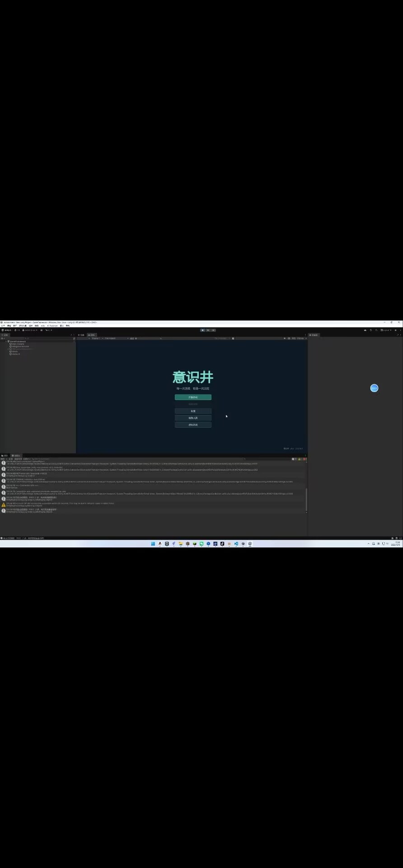Toggle Console error message filter
Screen dimensions: 403x868
pyautogui.click(x=305, y=459)
